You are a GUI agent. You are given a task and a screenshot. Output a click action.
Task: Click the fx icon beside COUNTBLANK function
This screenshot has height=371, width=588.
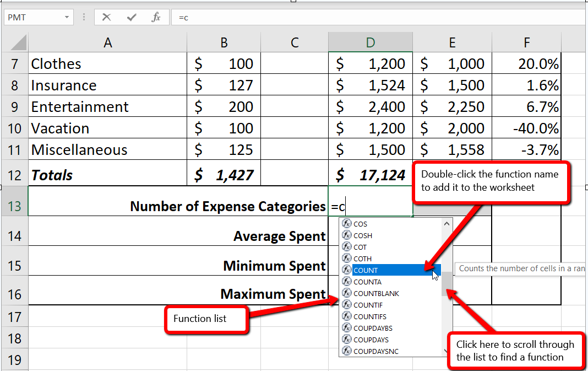click(347, 293)
